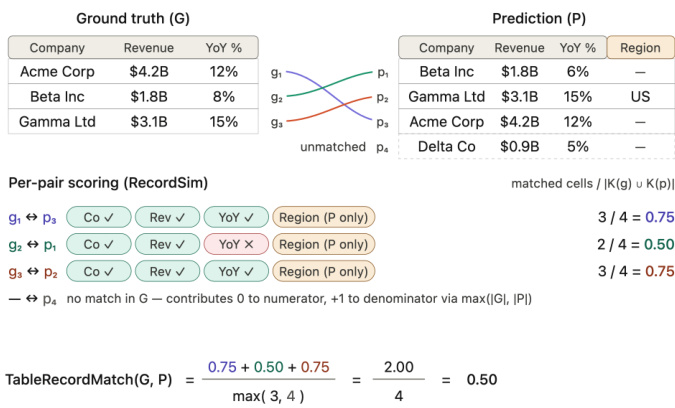Viewport: 675px width, 408px height.
Task: Click the "Co ✓" pill in g₁↔p₃ row
Action: tap(96, 216)
